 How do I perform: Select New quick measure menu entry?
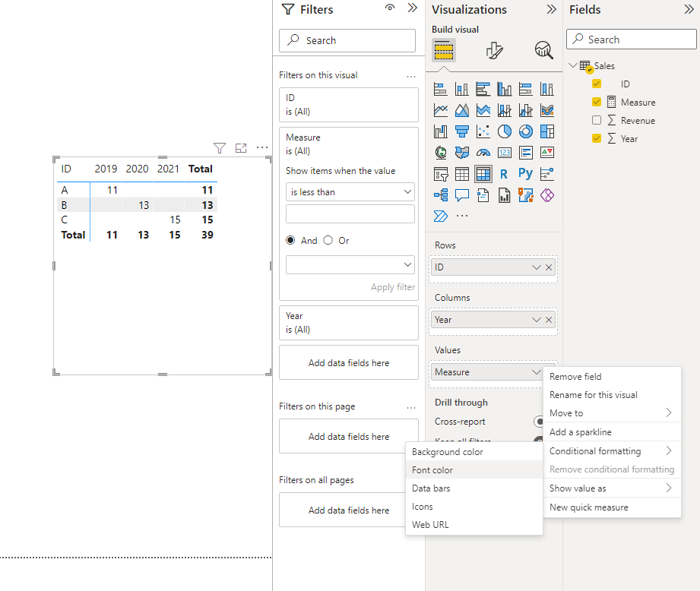coord(588,507)
